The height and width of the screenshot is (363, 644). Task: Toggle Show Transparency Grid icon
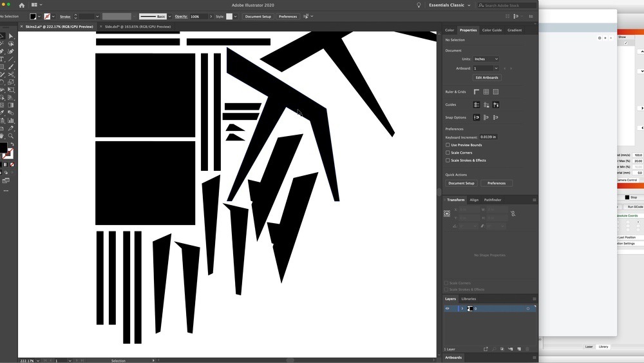click(496, 92)
